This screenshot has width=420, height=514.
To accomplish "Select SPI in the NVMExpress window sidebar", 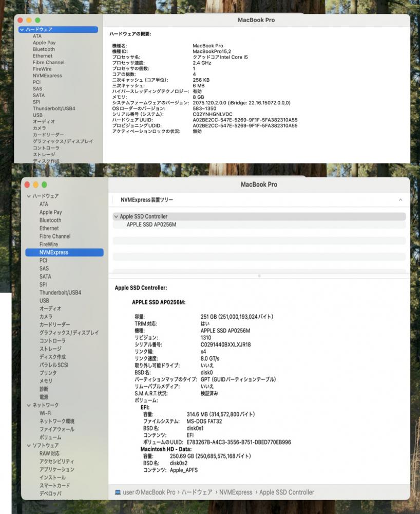I will pos(43,285).
